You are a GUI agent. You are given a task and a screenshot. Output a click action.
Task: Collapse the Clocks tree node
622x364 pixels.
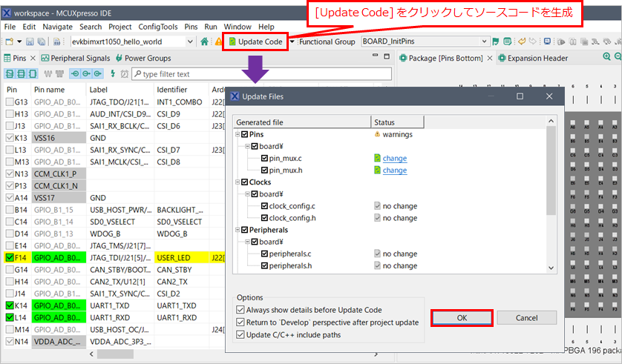[238, 182]
